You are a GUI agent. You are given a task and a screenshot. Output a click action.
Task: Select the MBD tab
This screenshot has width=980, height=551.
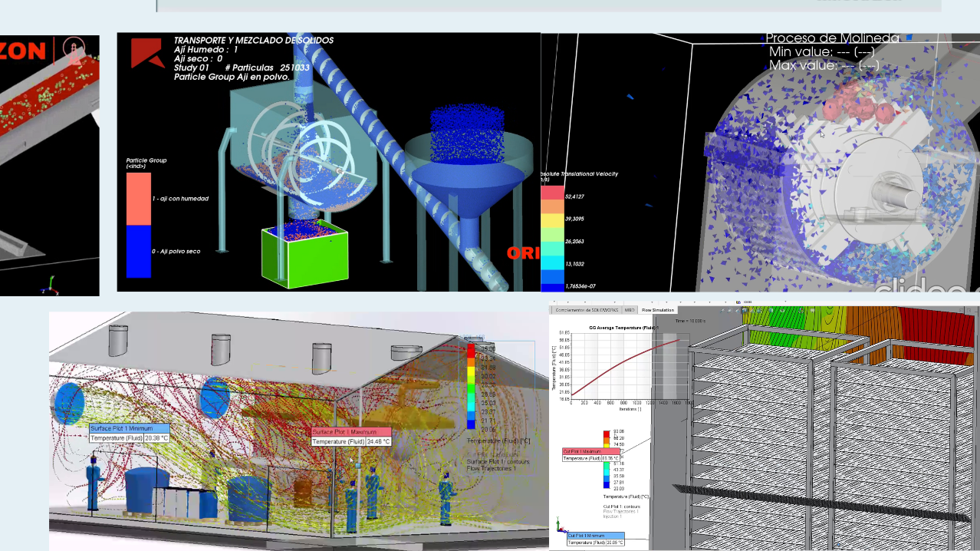click(630, 310)
